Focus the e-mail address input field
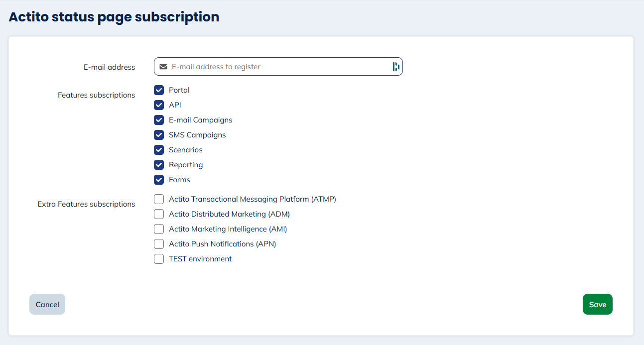The image size is (644, 345). click(279, 66)
